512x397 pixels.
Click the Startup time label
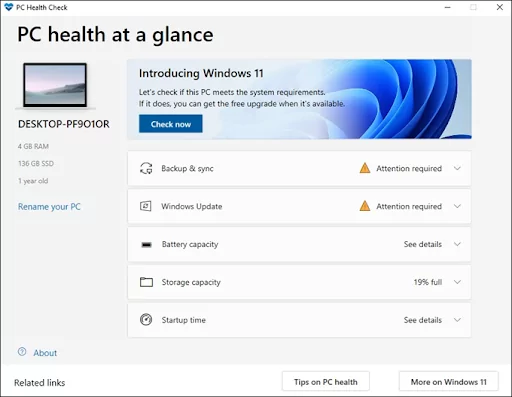(x=184, y=320)
